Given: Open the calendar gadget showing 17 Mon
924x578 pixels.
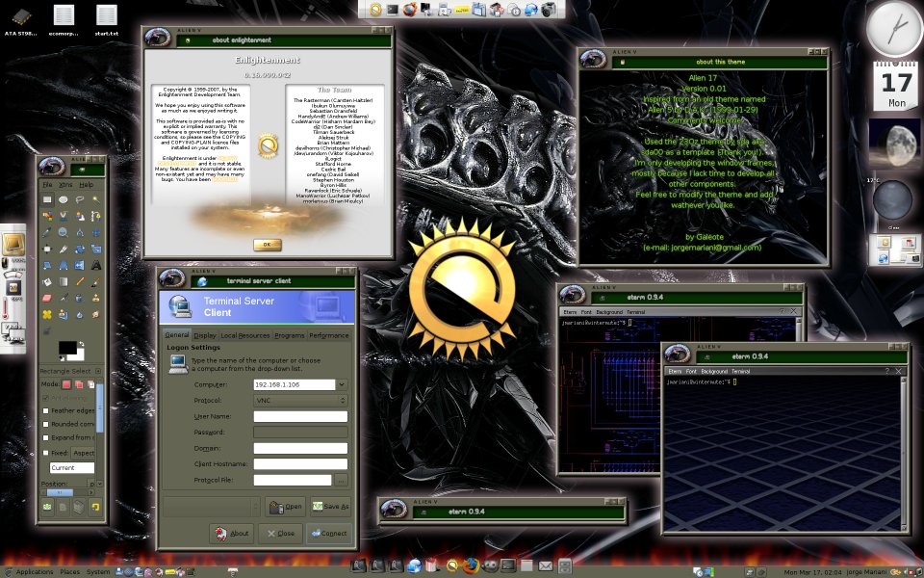Looking at the screenshot, I should click(895, 86).
